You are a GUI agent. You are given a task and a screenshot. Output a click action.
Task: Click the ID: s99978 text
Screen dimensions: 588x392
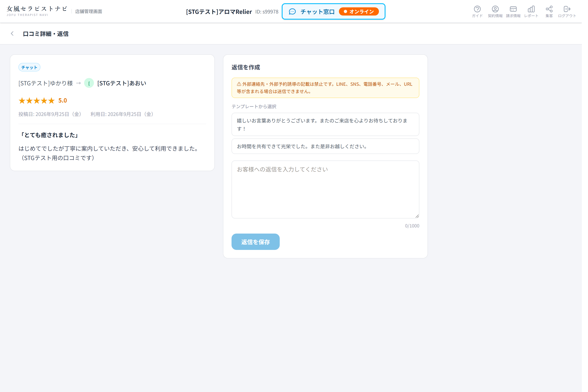click(x=269, y=12)
